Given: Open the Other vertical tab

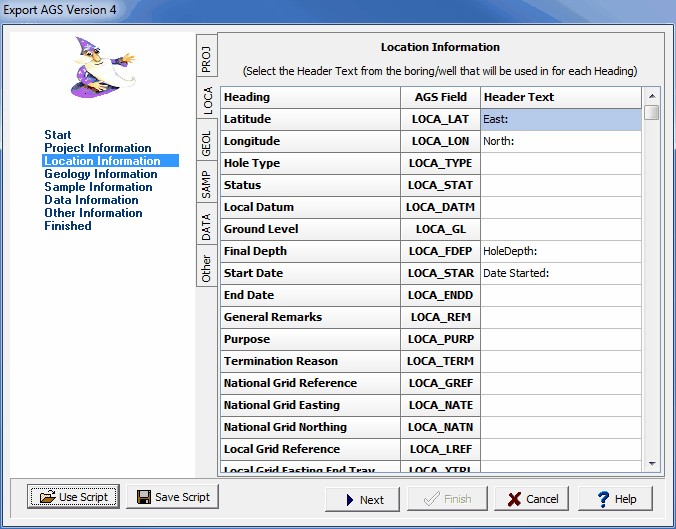Looking at the screenshot, I should point(206,269).
